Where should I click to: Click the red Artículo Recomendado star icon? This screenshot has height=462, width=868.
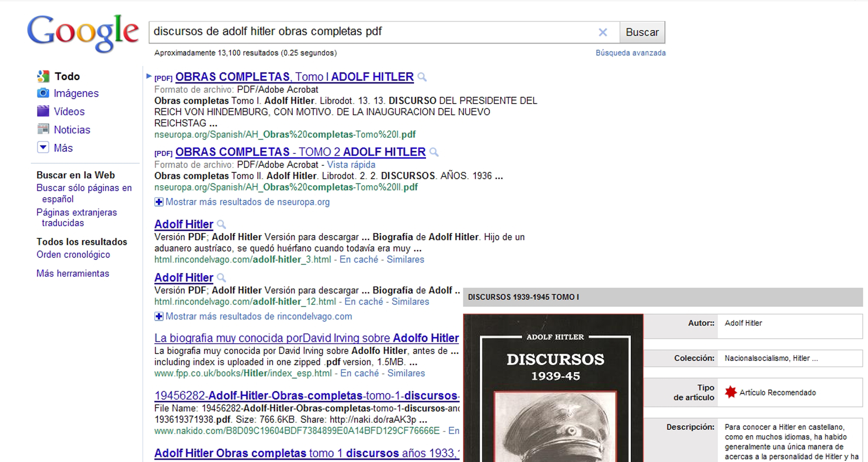(x=731, y=392)
